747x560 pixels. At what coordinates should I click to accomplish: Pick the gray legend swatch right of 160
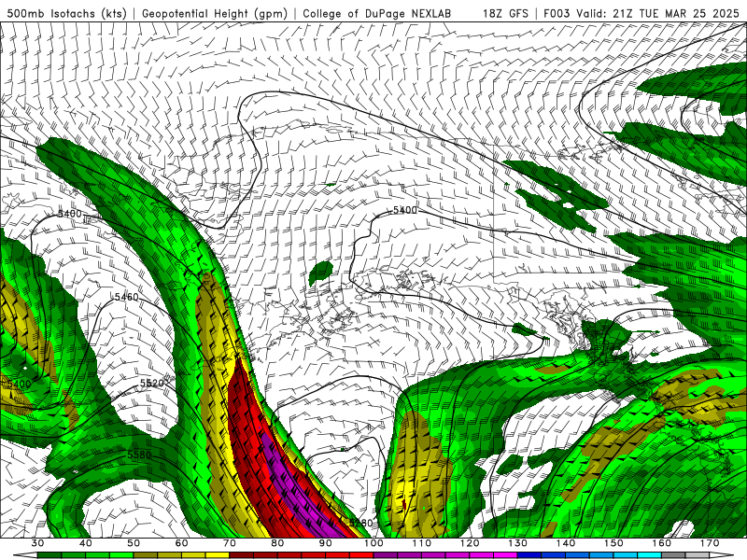coord(673,555)
